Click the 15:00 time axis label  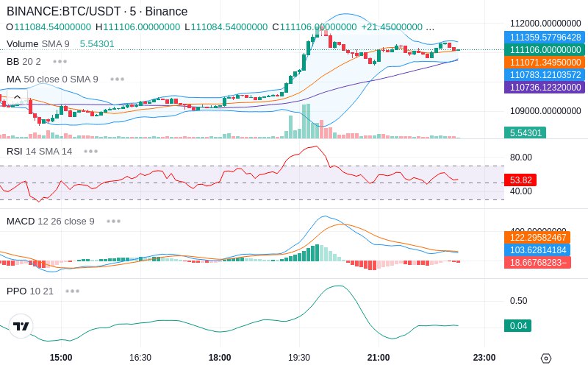point(61,358)
